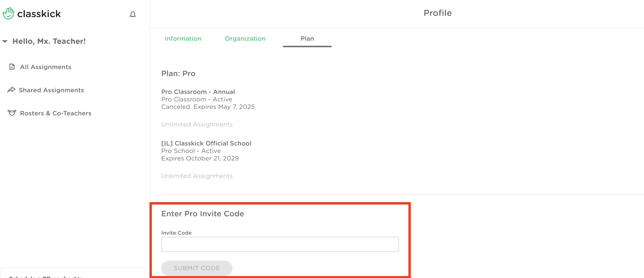Focus the Invite Code input field
The width and height of the screenshot is (644, 278).
pos(279,244)
